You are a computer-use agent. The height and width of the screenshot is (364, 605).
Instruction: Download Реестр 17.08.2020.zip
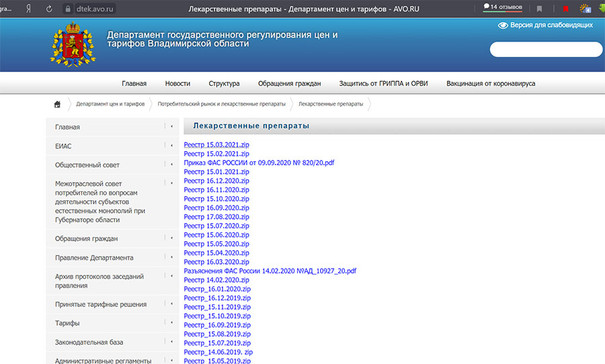click(x=216, y=217)
